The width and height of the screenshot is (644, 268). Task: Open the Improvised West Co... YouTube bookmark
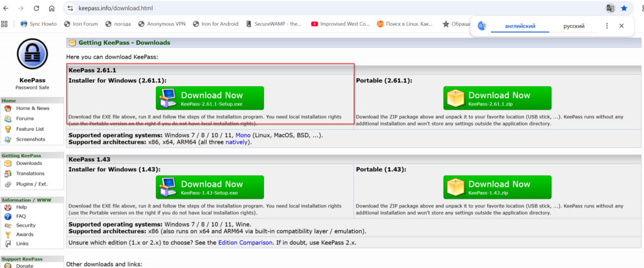[340, 24]
